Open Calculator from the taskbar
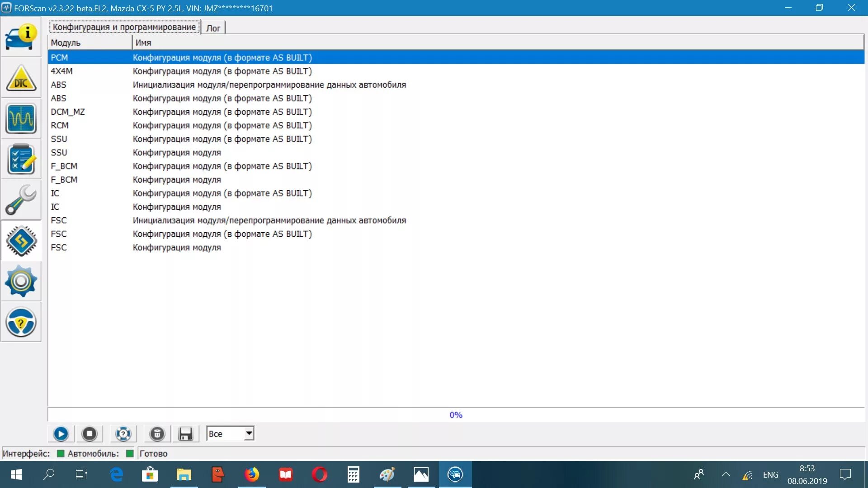 click(x=353, y=474)
